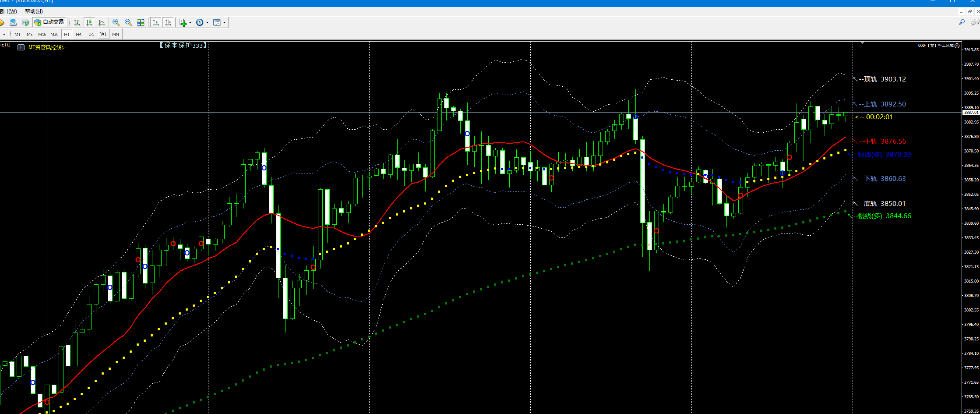This screenshot has height=414, width=980.
Task: Open the chat bubbles icon
Action: pos(975,22)
